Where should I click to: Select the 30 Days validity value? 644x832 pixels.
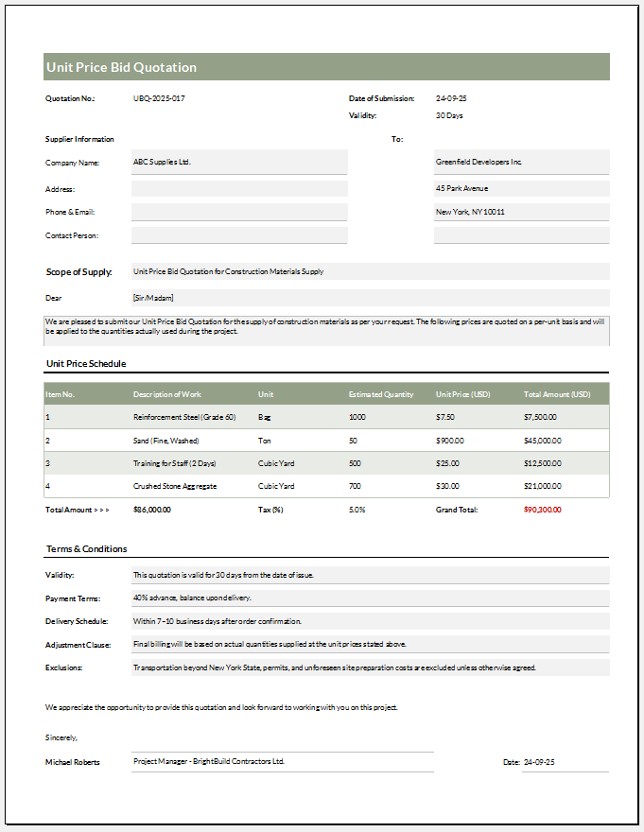pyautogui.click(x=449, y=115)
